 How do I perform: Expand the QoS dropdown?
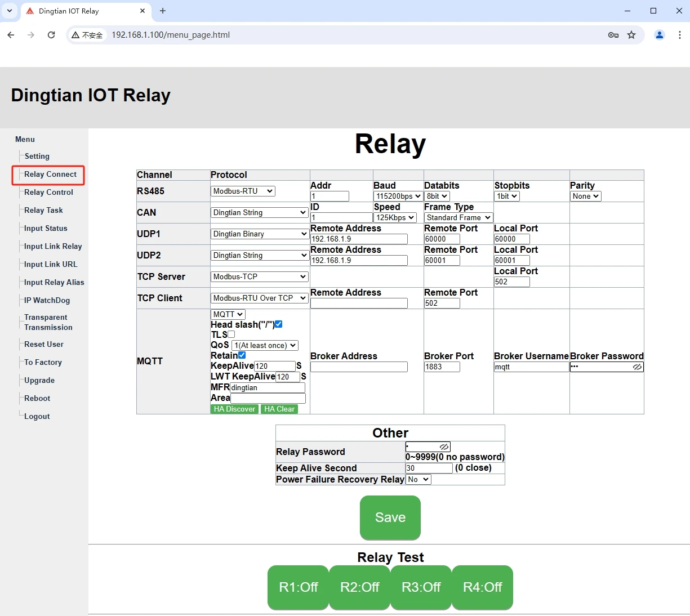coord(265,346)
